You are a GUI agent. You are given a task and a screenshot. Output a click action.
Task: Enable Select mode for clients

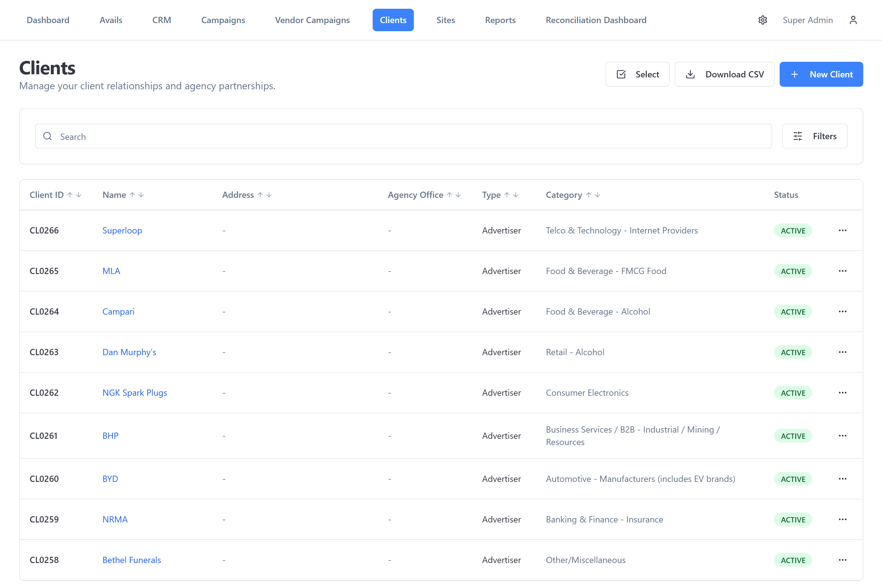(637, 74)
